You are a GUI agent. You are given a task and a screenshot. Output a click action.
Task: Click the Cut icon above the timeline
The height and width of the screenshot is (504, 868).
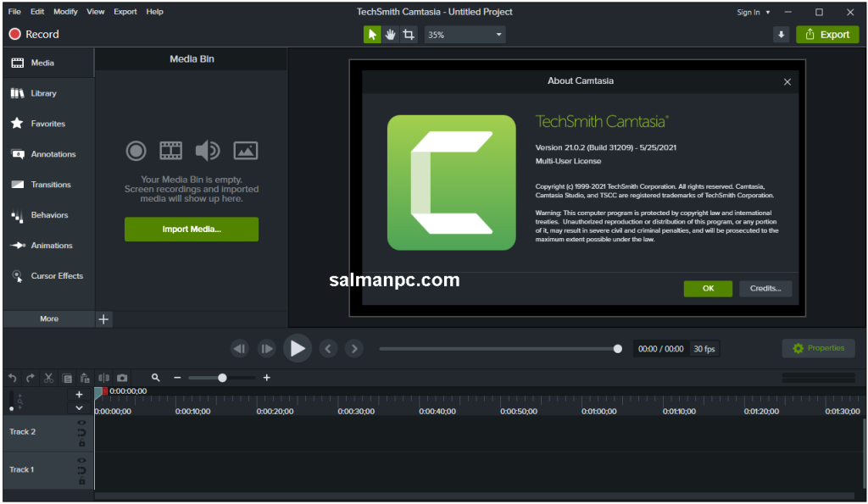click(x=47, y=377)
